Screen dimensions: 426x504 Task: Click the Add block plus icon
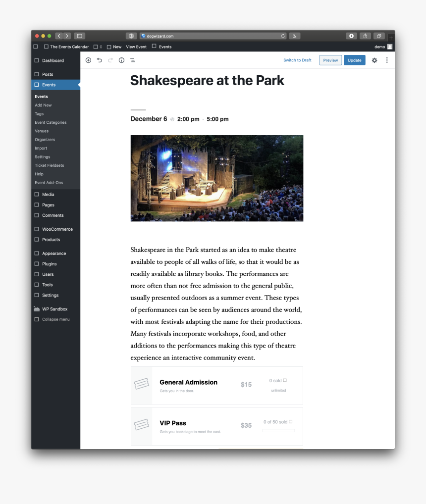88,60
